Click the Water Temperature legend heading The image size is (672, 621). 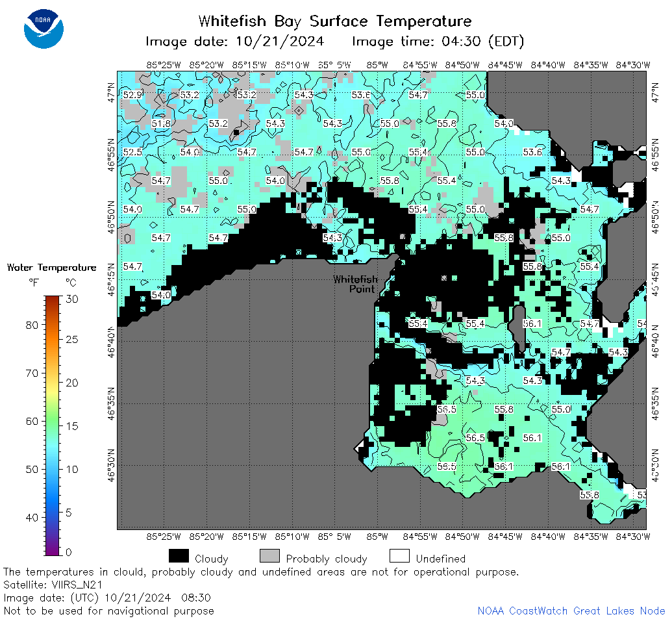click(x=52, y=268)
